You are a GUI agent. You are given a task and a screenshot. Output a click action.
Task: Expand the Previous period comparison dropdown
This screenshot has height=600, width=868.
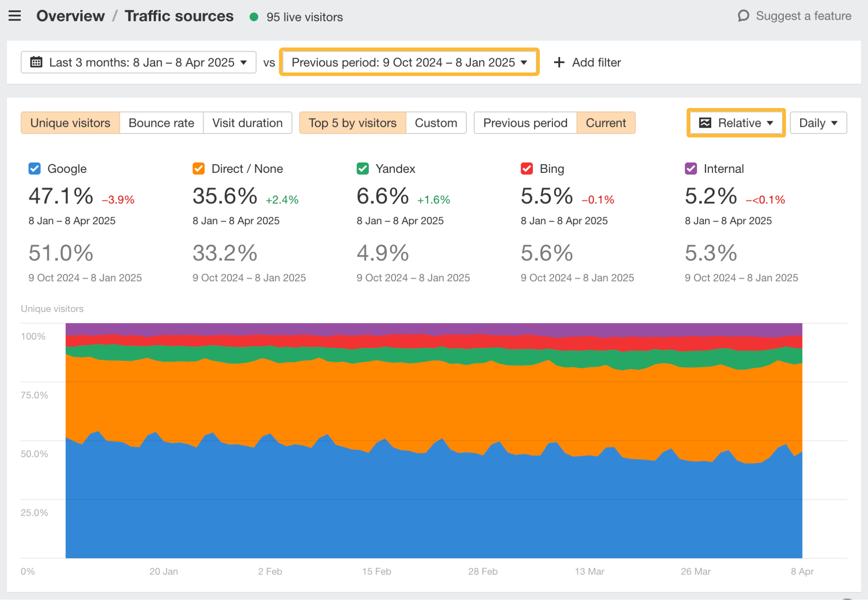pos(409,63)
